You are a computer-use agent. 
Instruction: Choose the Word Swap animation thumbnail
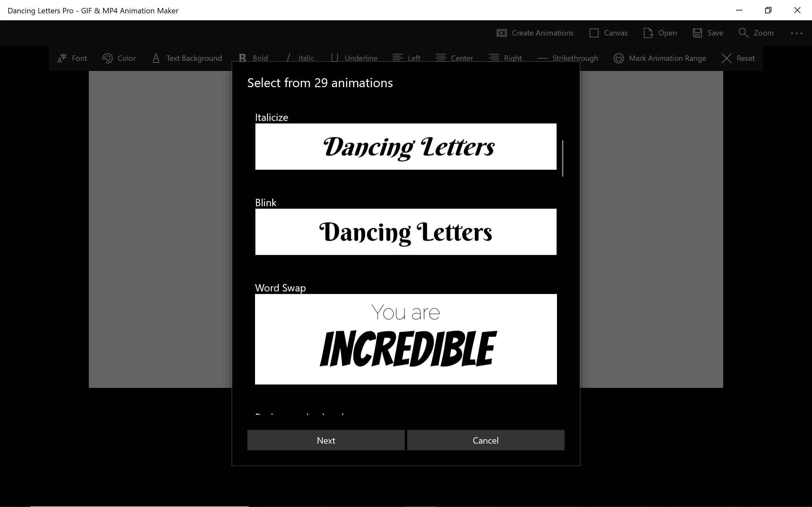[406, 339]
